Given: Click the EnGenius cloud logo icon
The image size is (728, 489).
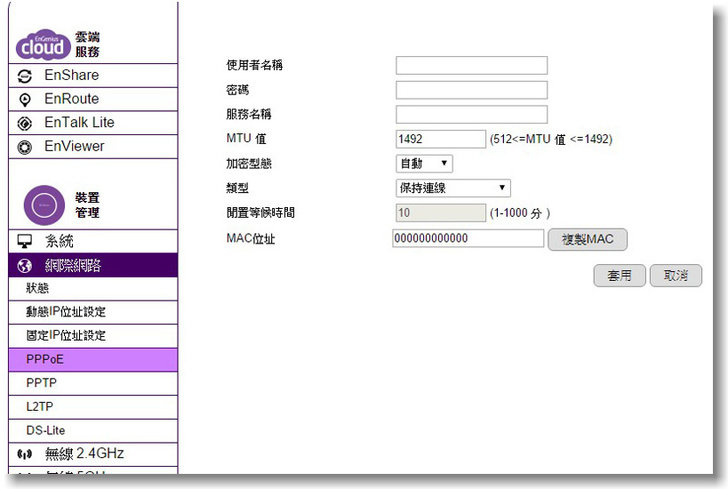Looking at the screenshot, I should click(x=43, y=43).
